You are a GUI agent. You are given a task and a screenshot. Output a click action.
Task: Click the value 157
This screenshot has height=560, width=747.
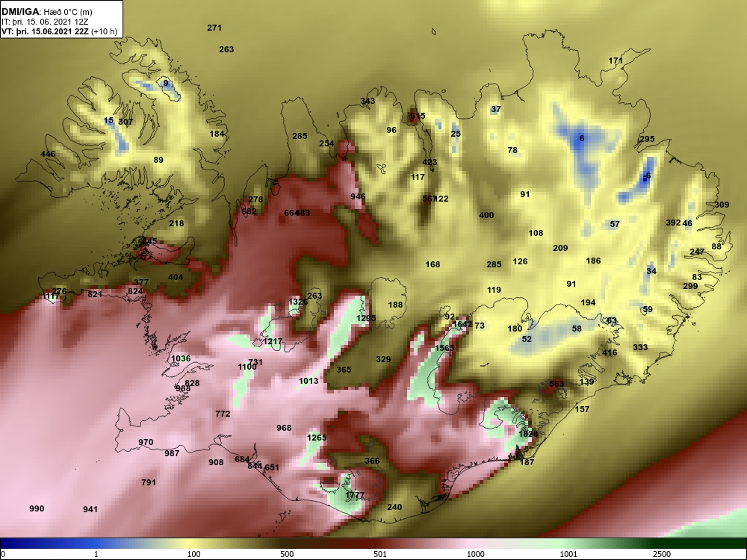[582, 409]
